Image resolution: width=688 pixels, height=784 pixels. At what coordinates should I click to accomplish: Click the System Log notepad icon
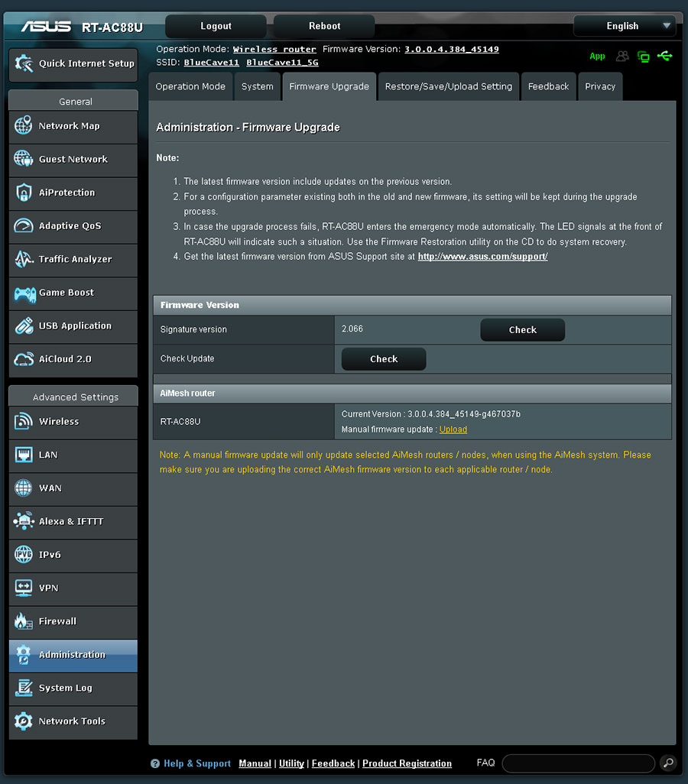[x=24, y=688]
